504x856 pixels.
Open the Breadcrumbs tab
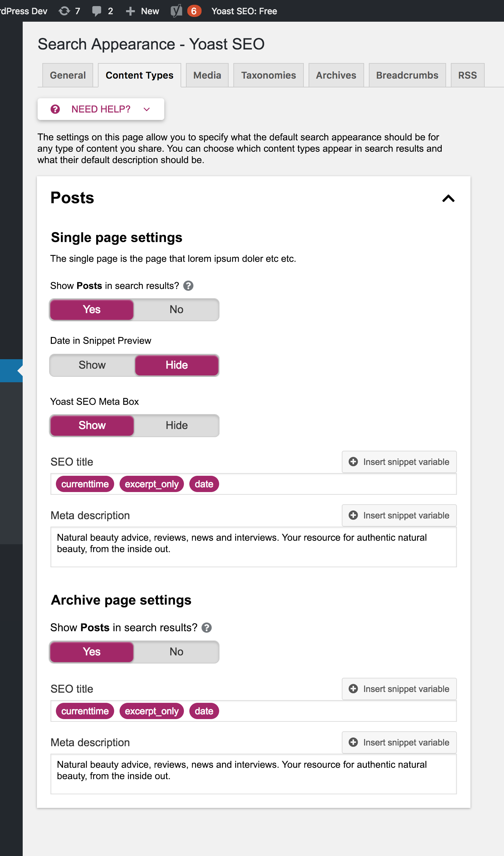pyautogui.click(x=407, y=75)
